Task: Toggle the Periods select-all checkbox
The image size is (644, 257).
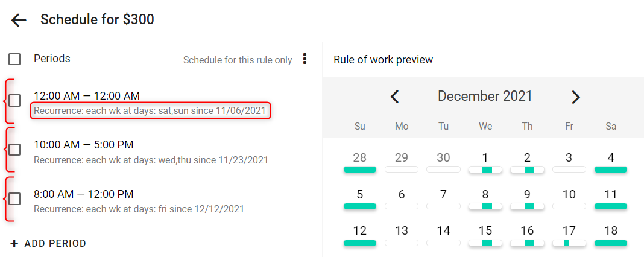Action: point(15,59)
